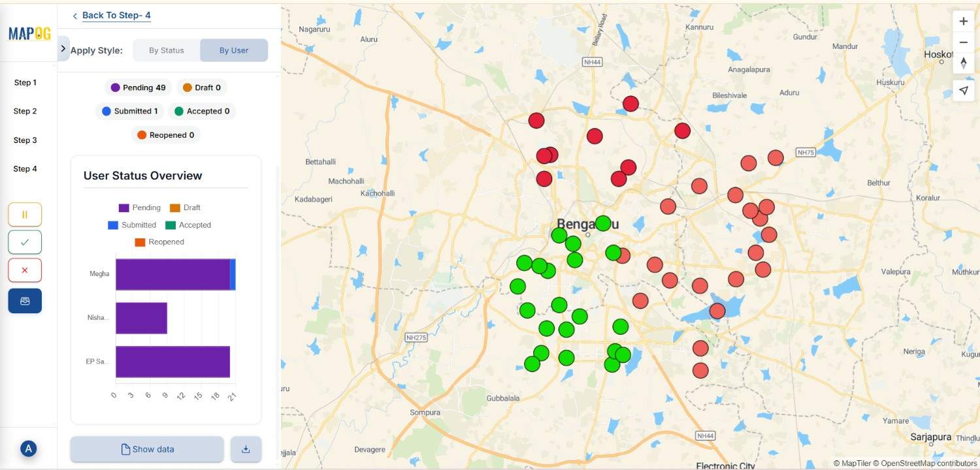Click the map zoom out minus icon
The image size is (980, 470).
pyautogui.click(x=963, y=42)
